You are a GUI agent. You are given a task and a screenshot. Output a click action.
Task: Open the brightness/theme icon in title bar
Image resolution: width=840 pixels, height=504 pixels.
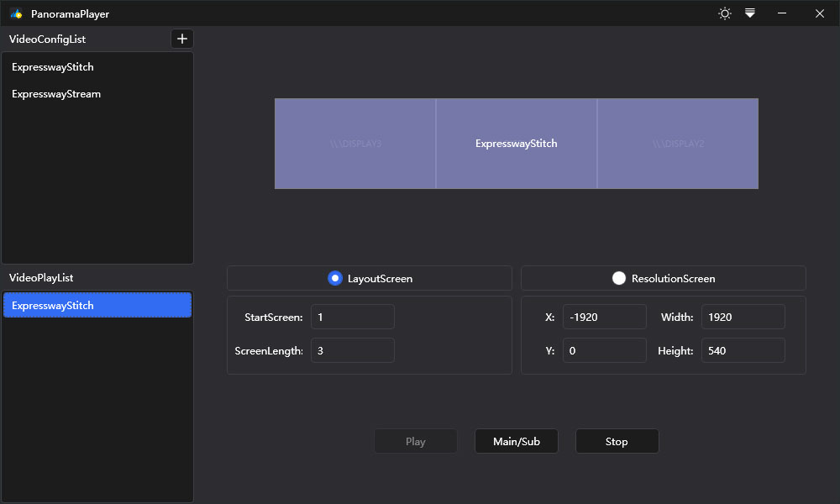(724, 13)
